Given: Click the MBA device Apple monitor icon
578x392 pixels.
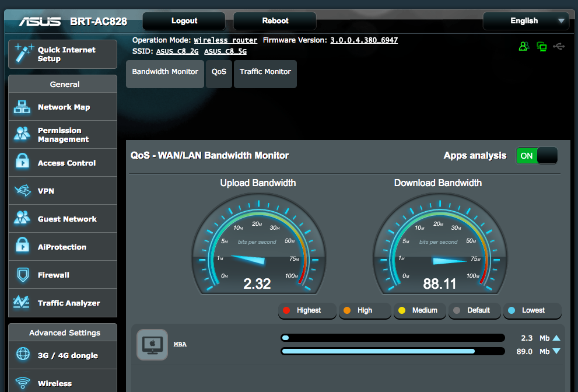Looking at the screenshot, I should (152, 345).
